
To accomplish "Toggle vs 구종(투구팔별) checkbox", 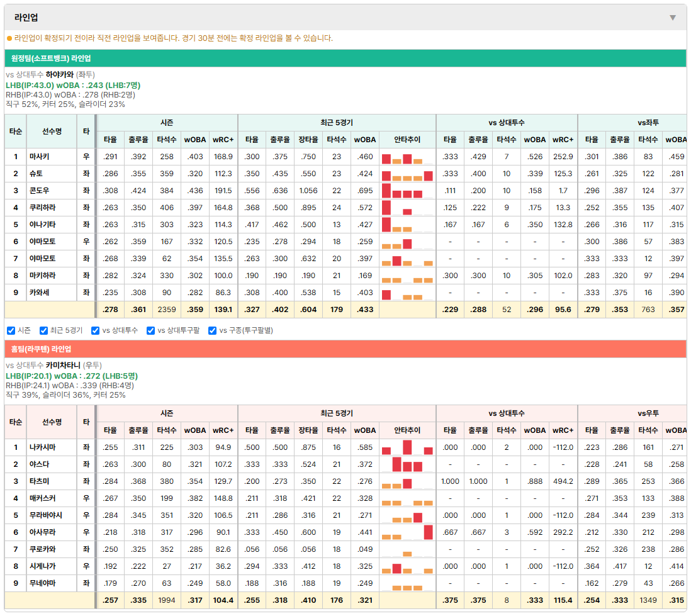I will click(x=213, y=330).
